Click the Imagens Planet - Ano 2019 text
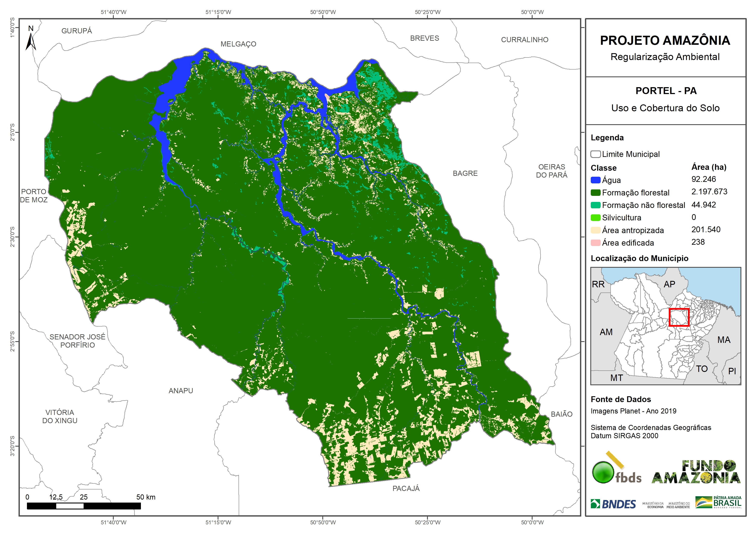 633,411
